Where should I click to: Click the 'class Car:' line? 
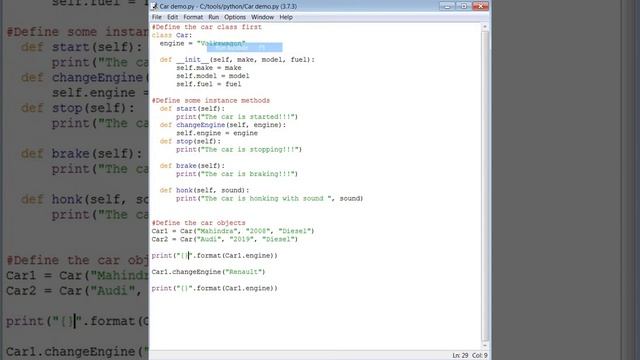[x=172, y=35]
